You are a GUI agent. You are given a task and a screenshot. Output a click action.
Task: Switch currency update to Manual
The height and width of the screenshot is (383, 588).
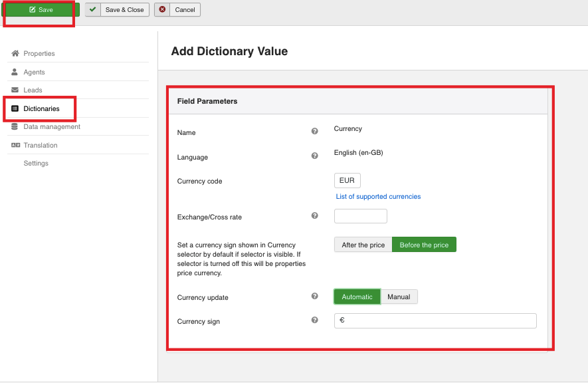[x=399, y=297]
